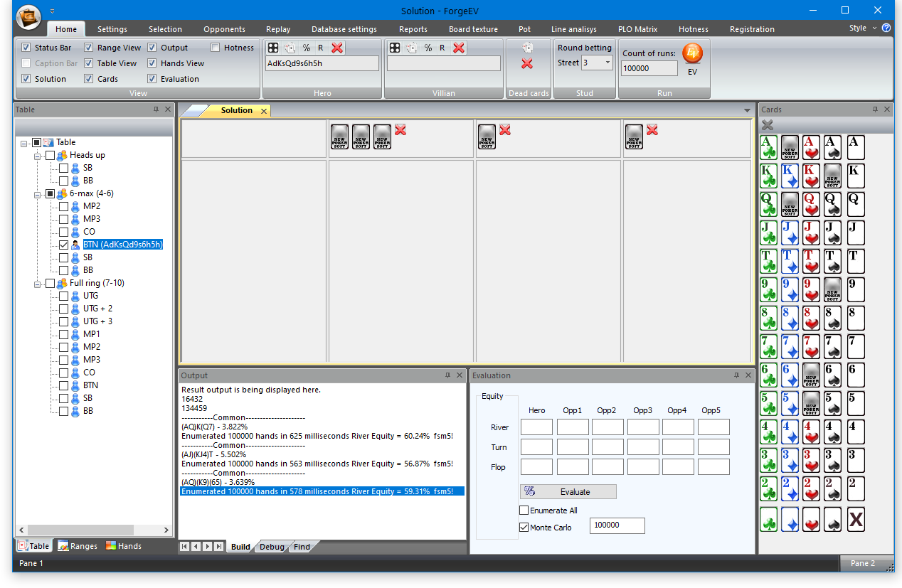Click the Hero percent range icon
This screenshot has height=588, width=902.
307,48
